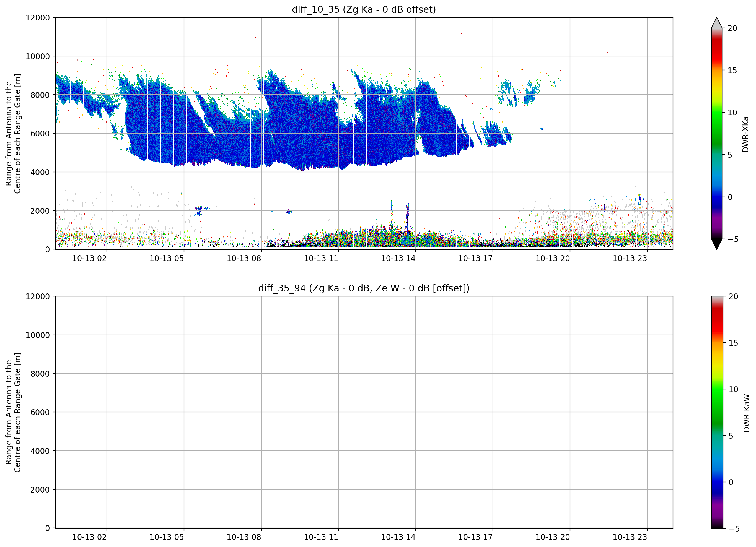The width and height of the screenshot is (756, 547).
Task: Click the '0' tick label on the DWR-XKa colorbar
Action: point(730,197)
